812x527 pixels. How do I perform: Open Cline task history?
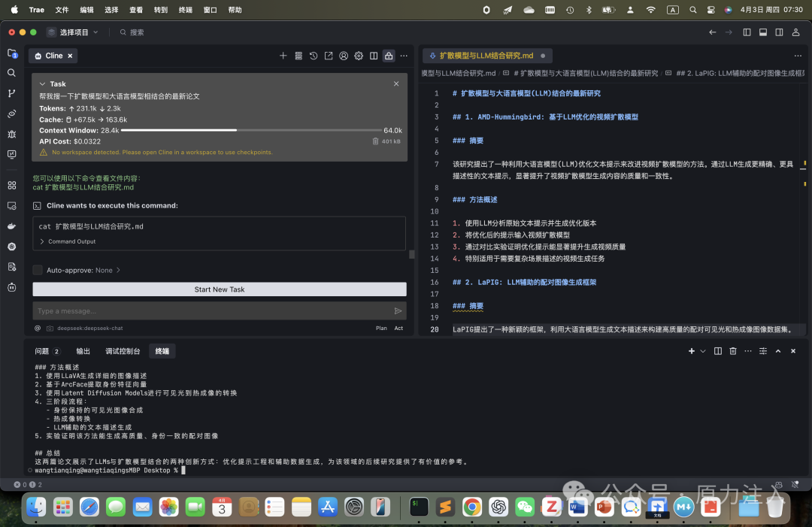click(314, 56)
